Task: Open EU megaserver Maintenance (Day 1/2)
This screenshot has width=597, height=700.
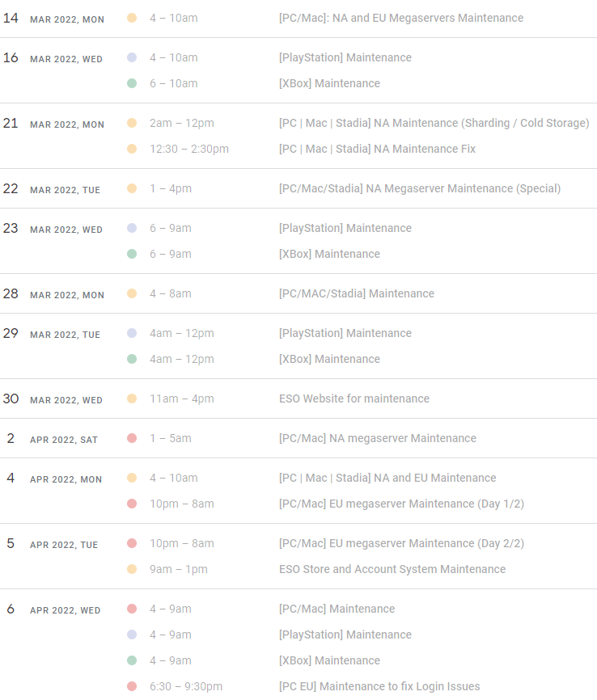Action: point(401,504)
